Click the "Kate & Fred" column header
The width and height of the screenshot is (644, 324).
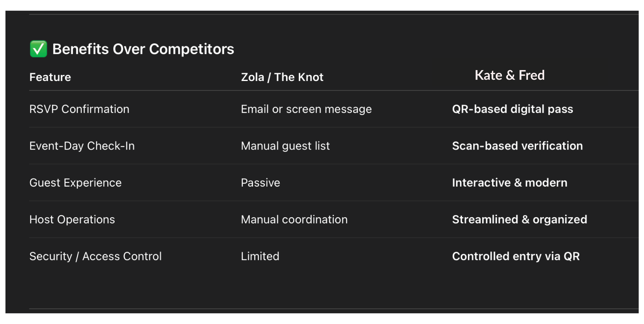509,75
